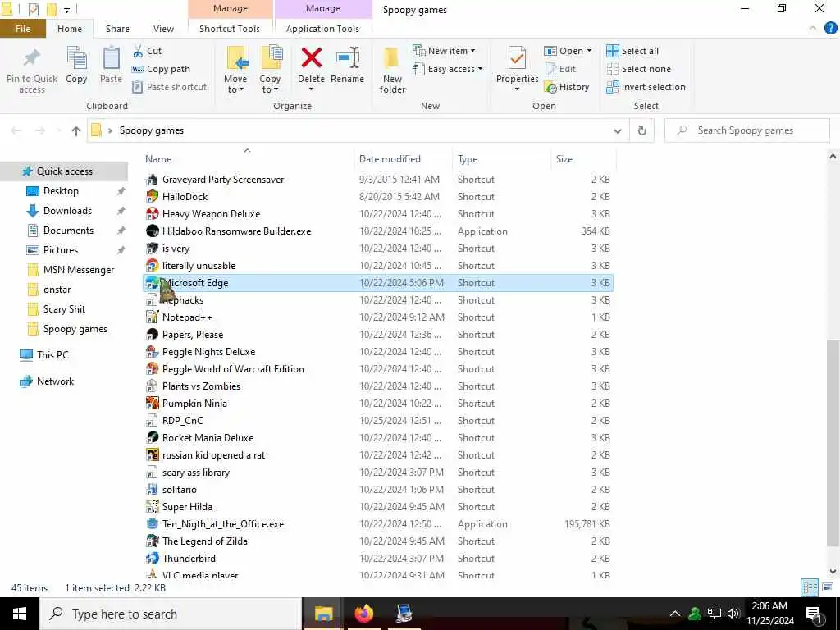This screenshot has height=630, width=840.
Task: Go up one folder level arrow
Action: point(76,130)
